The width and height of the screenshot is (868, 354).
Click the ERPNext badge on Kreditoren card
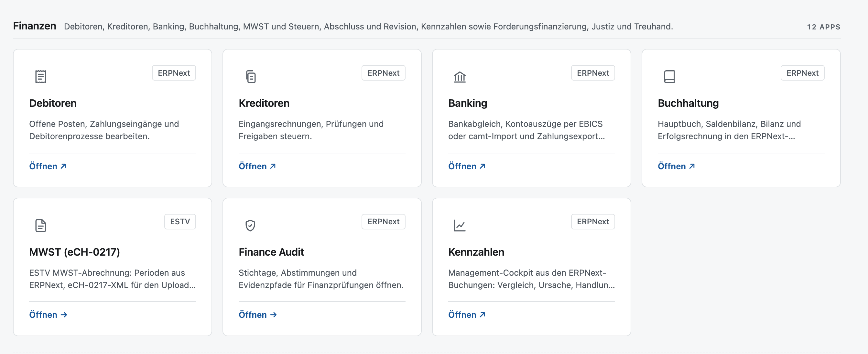384,73
